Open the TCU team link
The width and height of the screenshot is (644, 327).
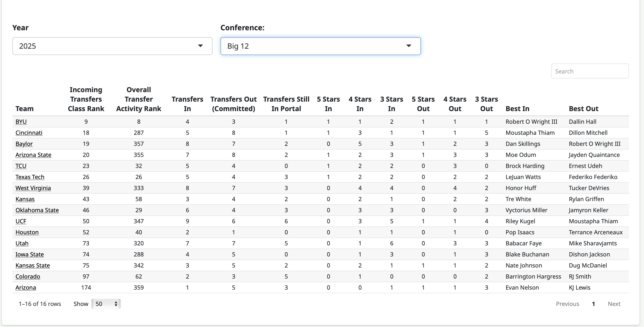pyautogui.click(x=21, y=166)
